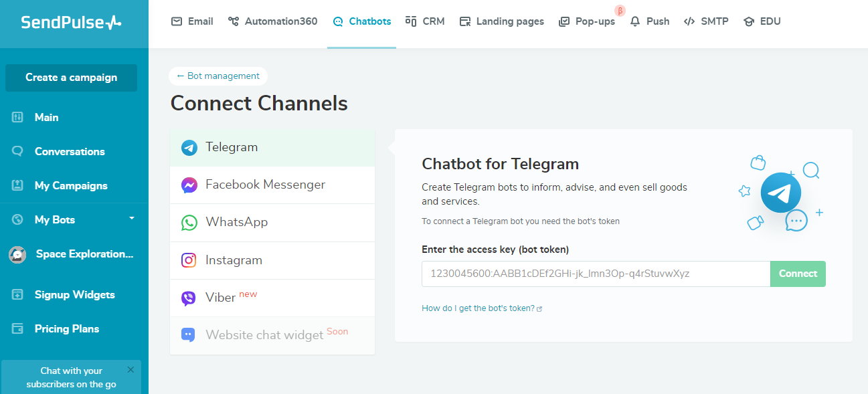Click the Telegram paper plane icon
Viewport: 868px width, 394px height.
[189, 148]
